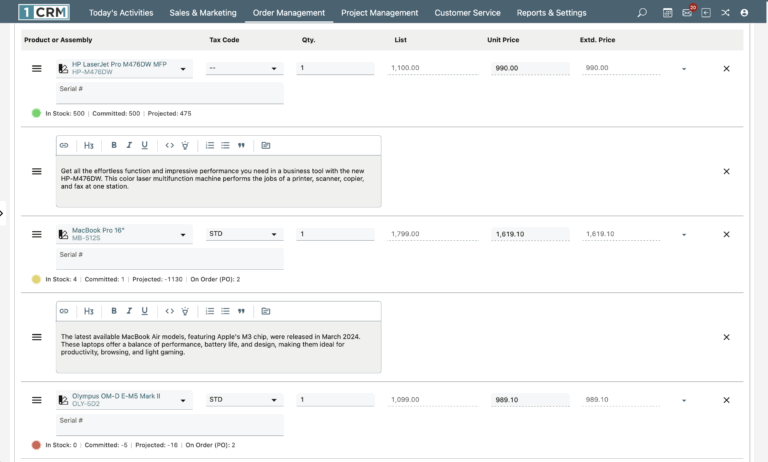Apply H3 heading in HP description editor
This screenshot has height=462, width=768.
pyautogui.click(x=89, y=145)
